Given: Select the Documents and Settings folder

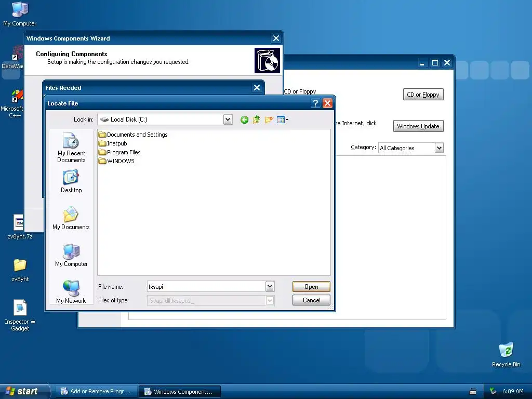Looking at the screenshot, I should point(133,135).
